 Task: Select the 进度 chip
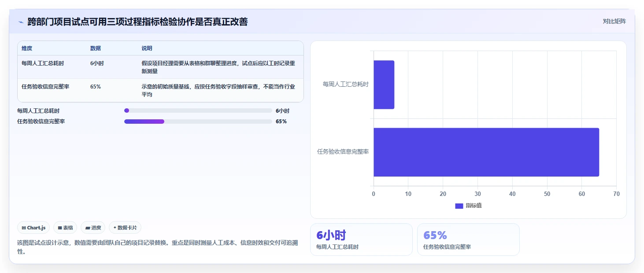[x=93, y=228]
